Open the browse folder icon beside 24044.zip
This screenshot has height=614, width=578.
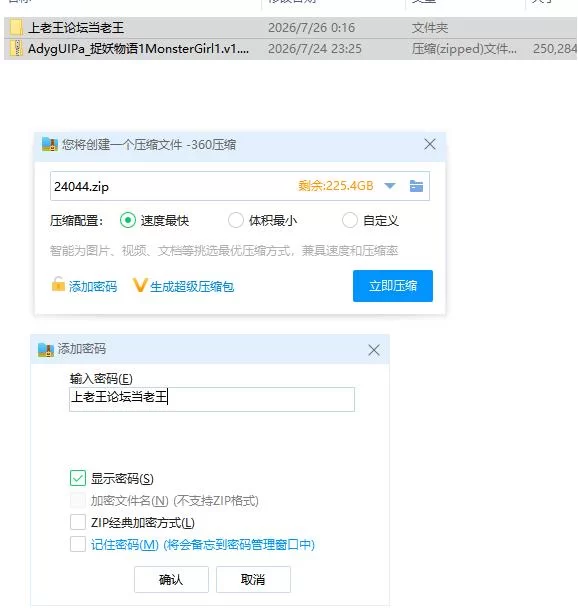(x=416, y=186)
